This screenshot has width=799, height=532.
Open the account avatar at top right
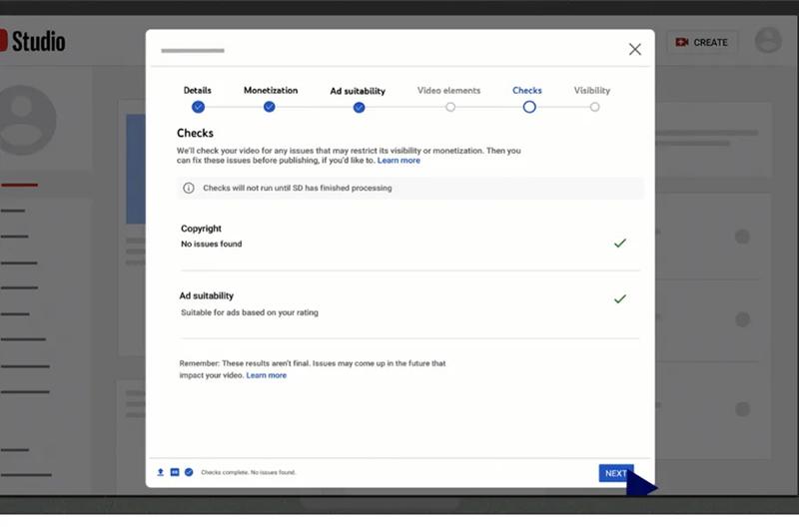click(x=768, y=41)
